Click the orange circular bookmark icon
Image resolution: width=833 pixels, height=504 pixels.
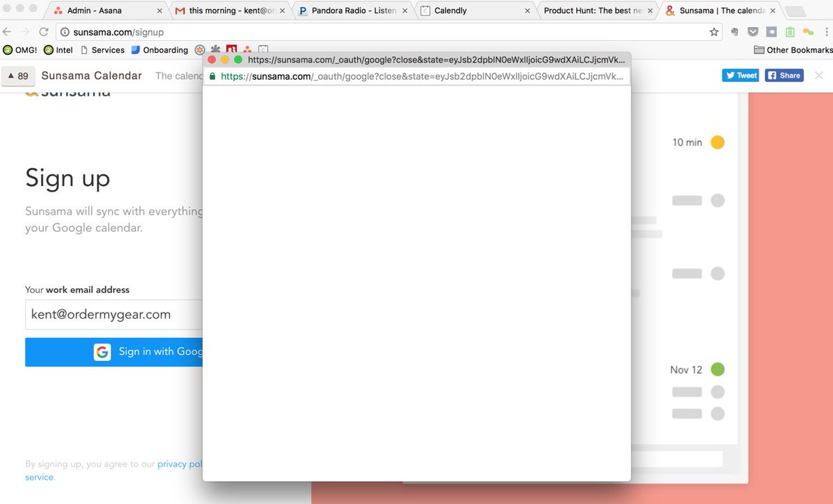click(x=200, y=50)
